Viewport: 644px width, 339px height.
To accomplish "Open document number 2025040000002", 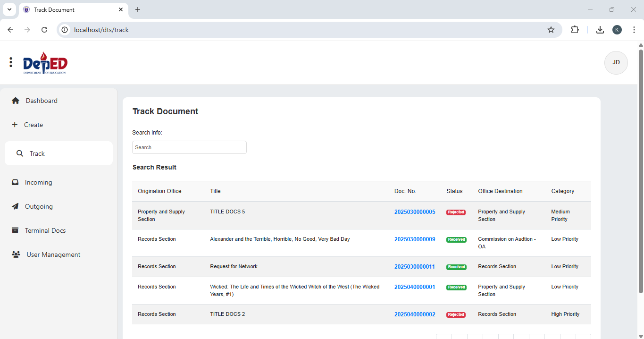I will 415,314.
